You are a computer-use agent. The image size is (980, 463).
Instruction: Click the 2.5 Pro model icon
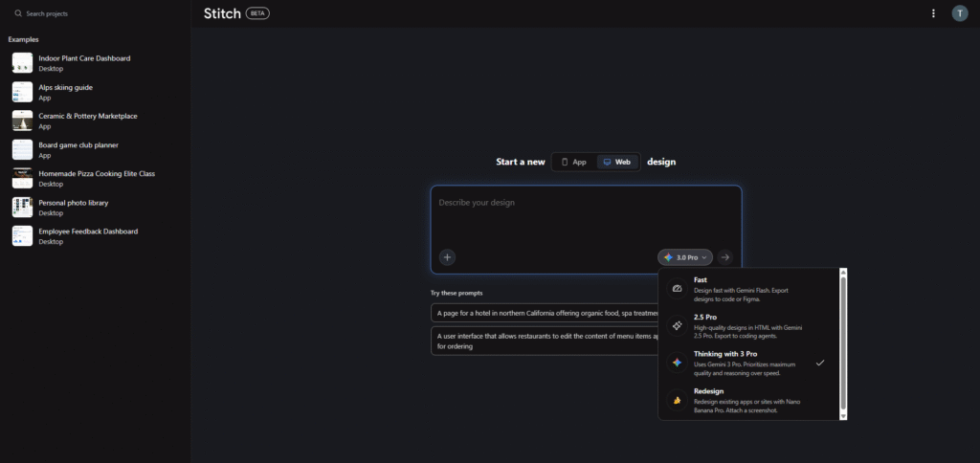(677, 326)
